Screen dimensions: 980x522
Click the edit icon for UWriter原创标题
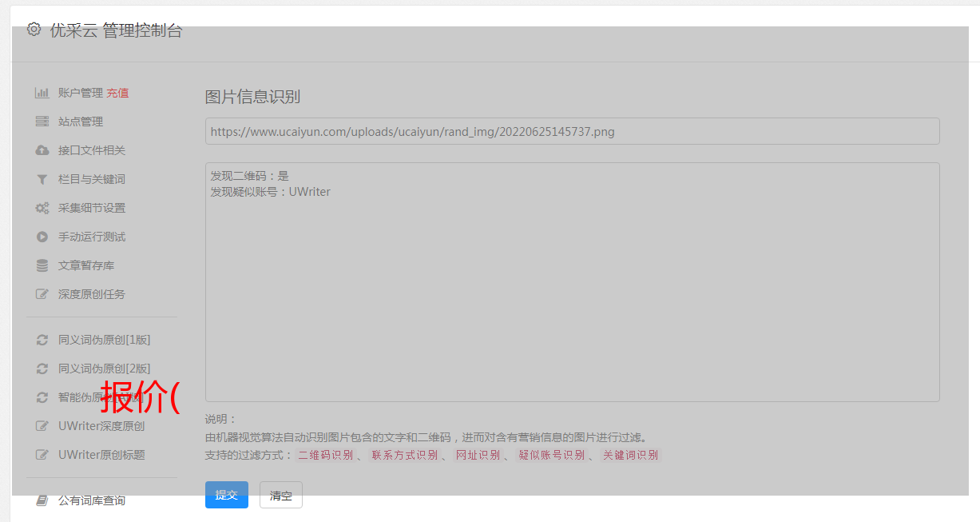click(x=42, y=455)
